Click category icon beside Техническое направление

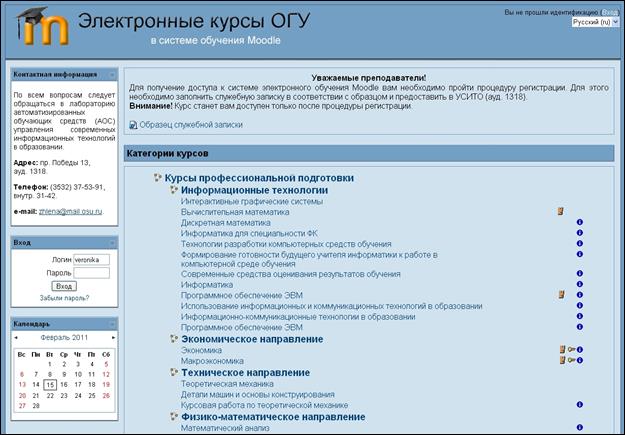pos(174,372)
